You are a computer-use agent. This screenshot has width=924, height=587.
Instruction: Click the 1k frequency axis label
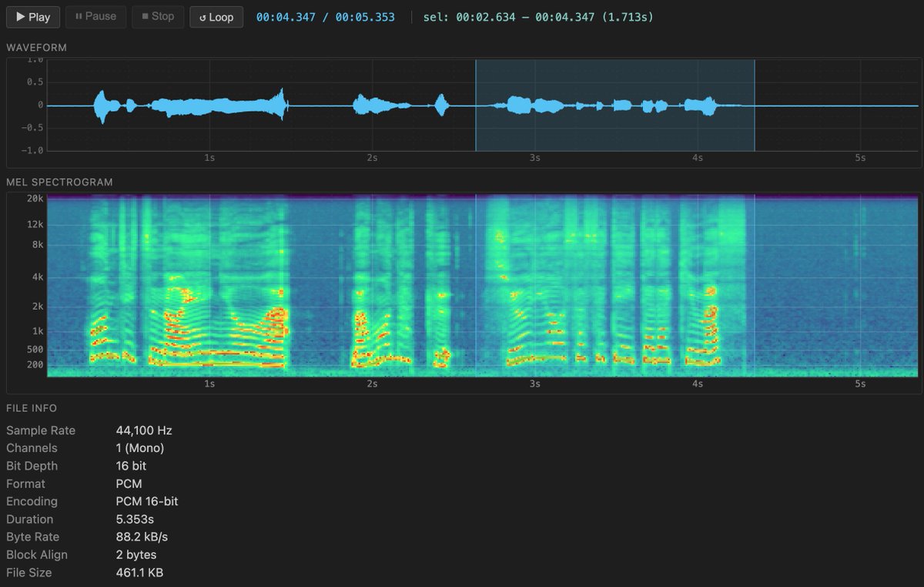38,330
